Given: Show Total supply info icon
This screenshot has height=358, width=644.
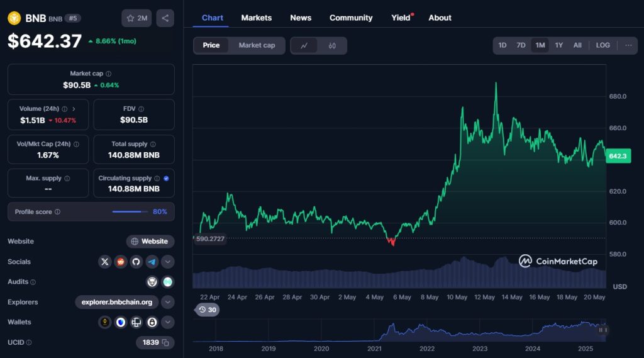Looking at the screenshot, I should click(153, 144).
